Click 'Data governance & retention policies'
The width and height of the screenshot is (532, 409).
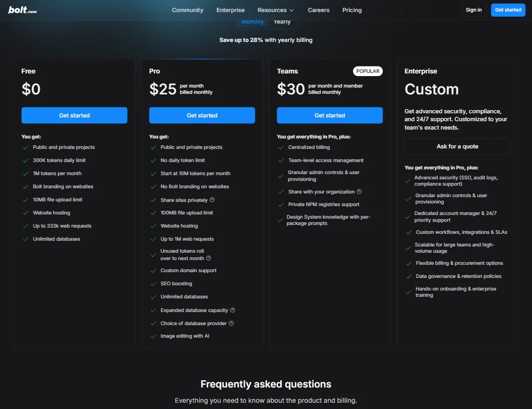[x=459, y=276]
